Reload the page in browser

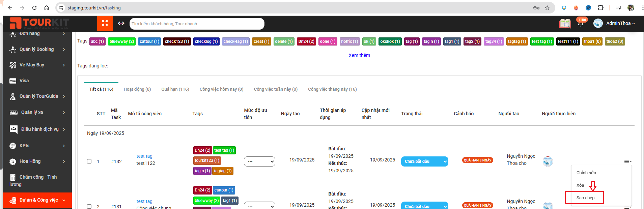[34, 8]
